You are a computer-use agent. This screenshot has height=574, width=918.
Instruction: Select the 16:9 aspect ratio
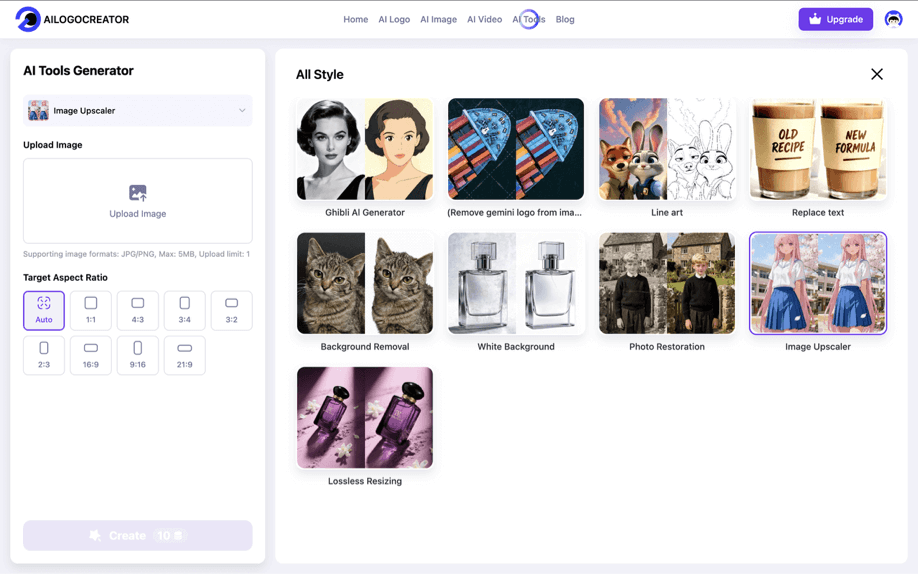[91, 356]
